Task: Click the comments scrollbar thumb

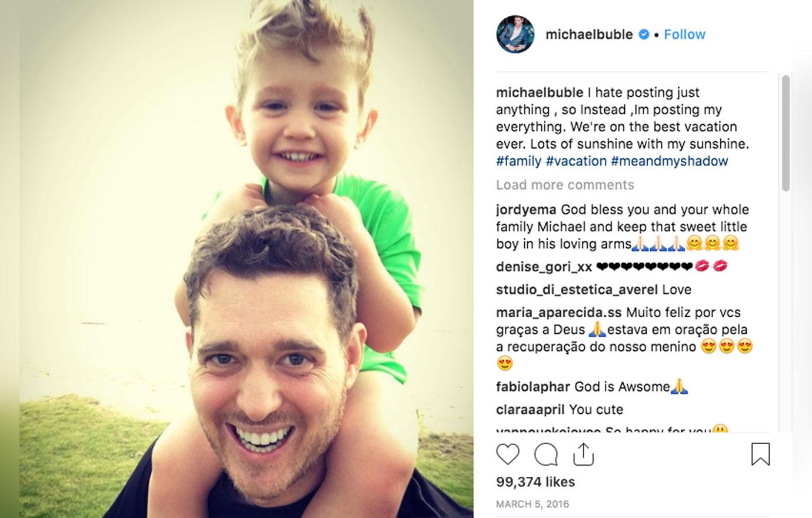Action: pyautogui.click(x=786, y=133)
